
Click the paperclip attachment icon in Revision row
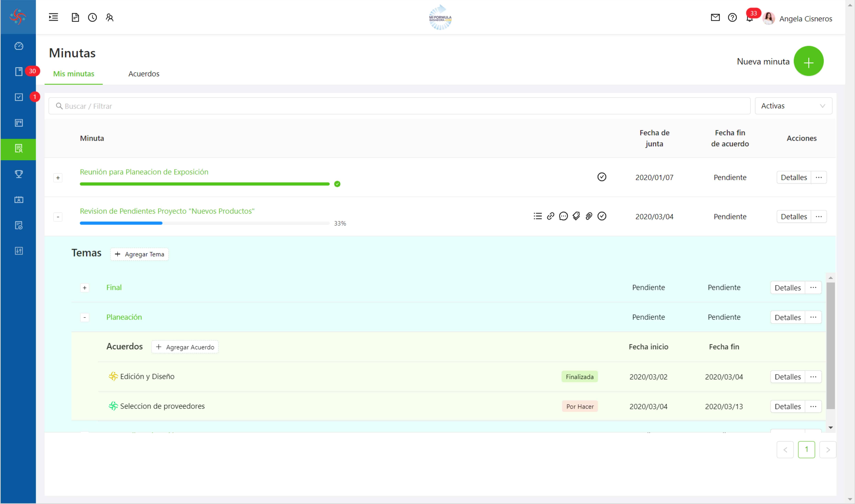coord(589,216)
